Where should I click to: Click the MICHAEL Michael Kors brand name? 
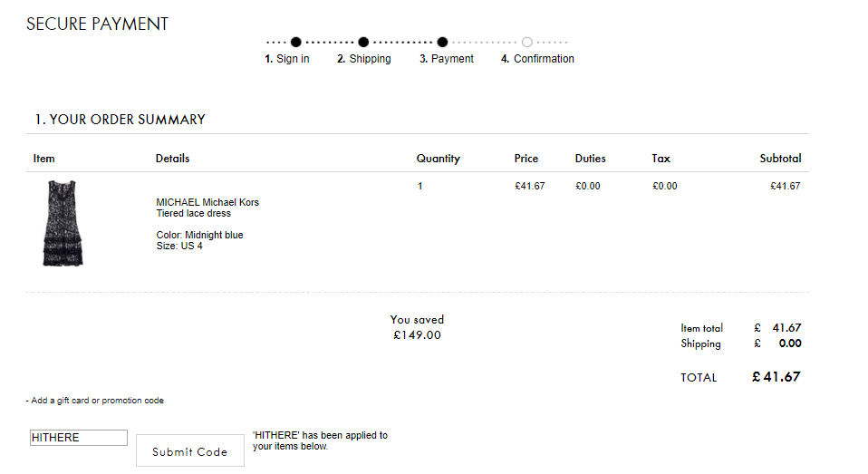[x=207, y=202]
